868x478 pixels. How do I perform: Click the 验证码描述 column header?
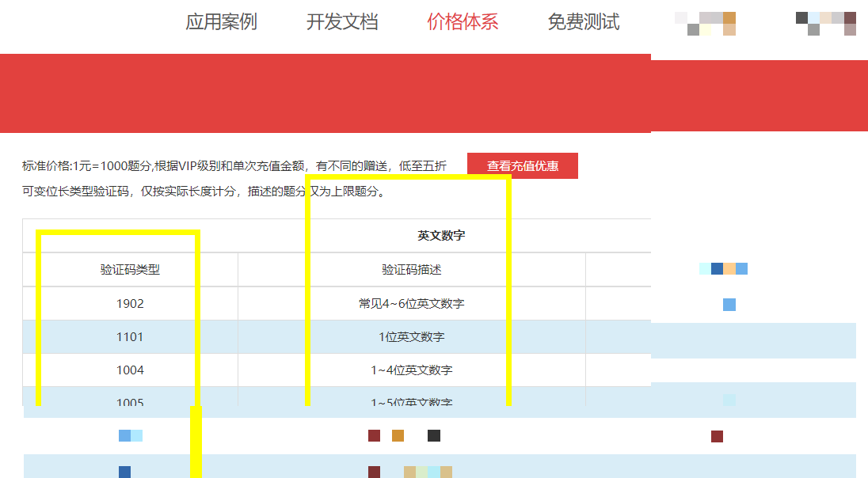(411, 270)
